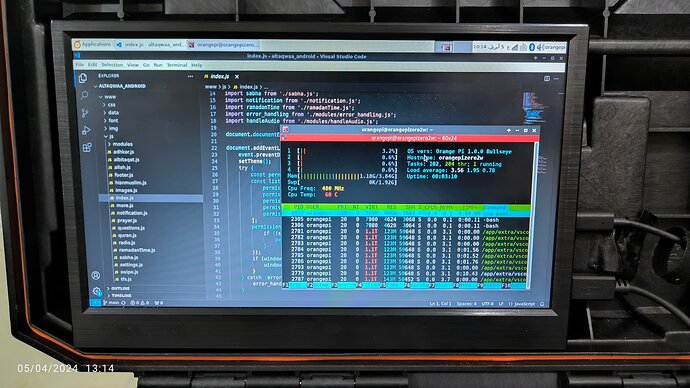This screenshot has height=388, width=690.
Task: Click the Spaces: 4 indentation setting
Action: tap(466, 304)
